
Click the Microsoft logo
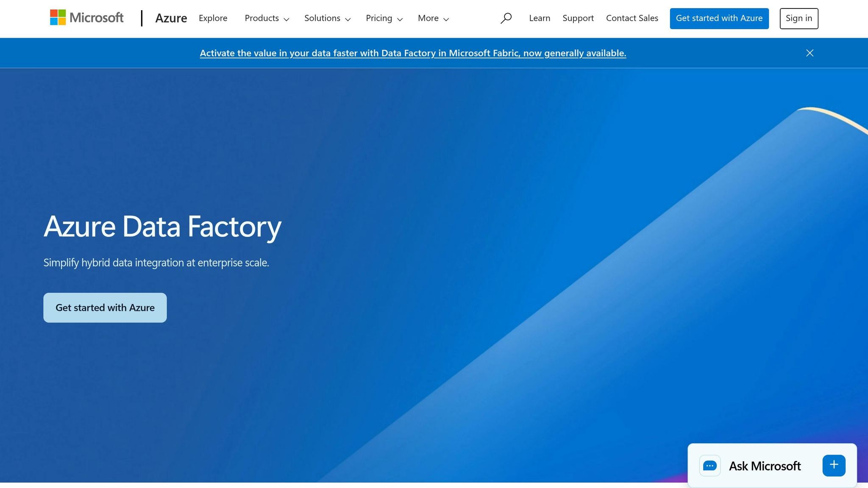86,17
